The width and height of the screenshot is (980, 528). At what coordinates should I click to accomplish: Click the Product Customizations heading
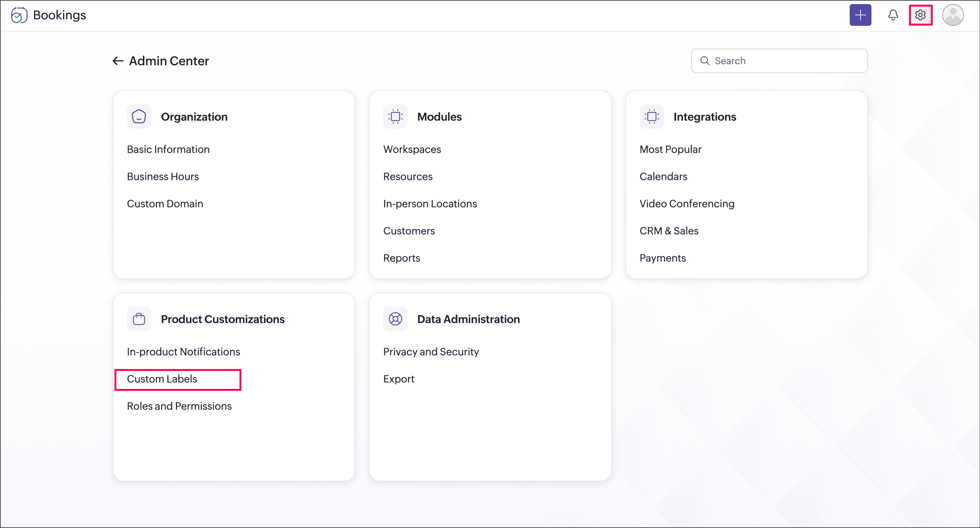coord(223,319)
